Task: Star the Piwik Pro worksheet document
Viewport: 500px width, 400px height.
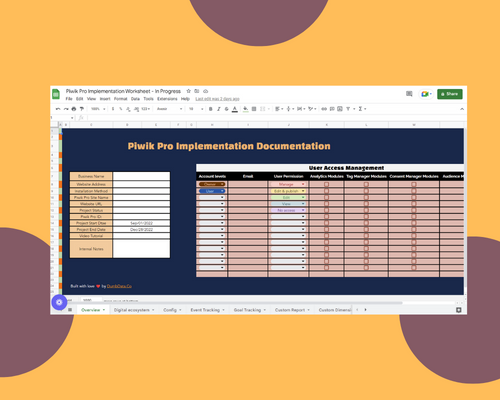Action: point(188,91)
